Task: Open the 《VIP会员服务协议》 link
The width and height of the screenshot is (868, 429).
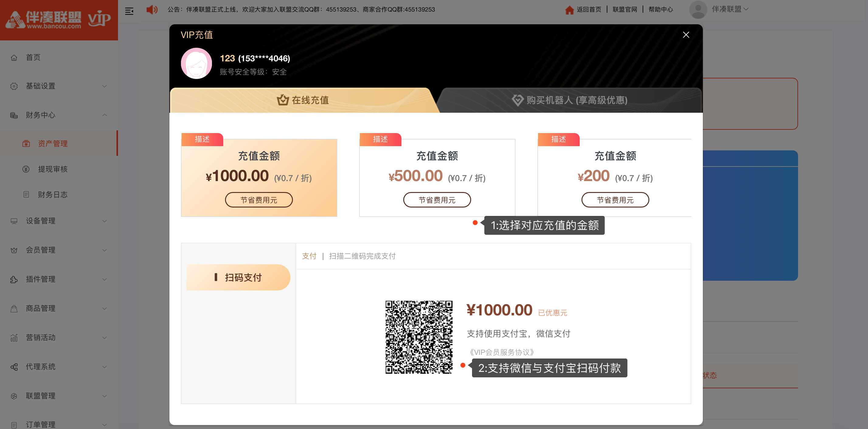Action: 502,352
